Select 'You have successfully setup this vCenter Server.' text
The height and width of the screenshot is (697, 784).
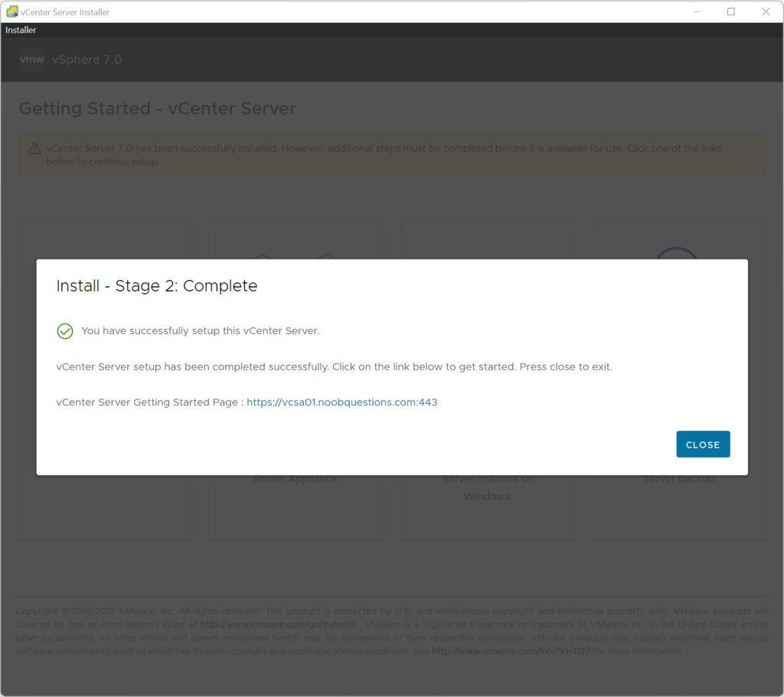(x=201, y=331)
